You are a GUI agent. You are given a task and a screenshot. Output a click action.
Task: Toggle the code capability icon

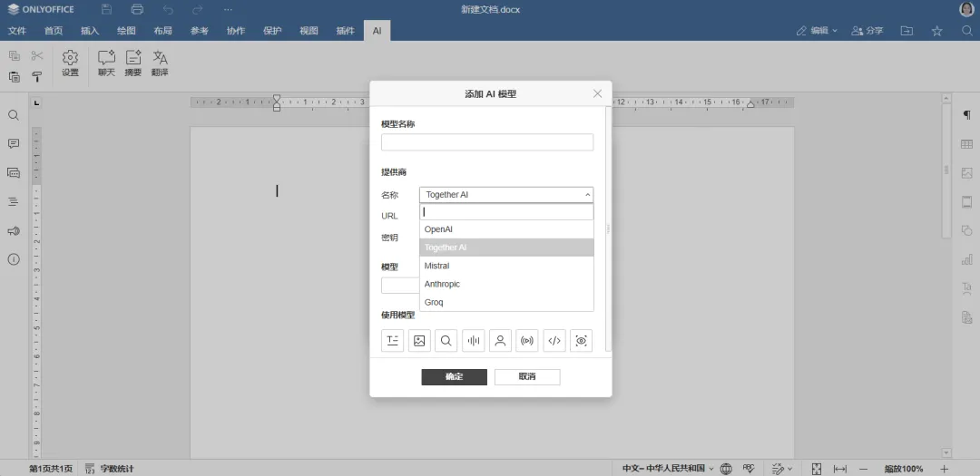[554, 340]
